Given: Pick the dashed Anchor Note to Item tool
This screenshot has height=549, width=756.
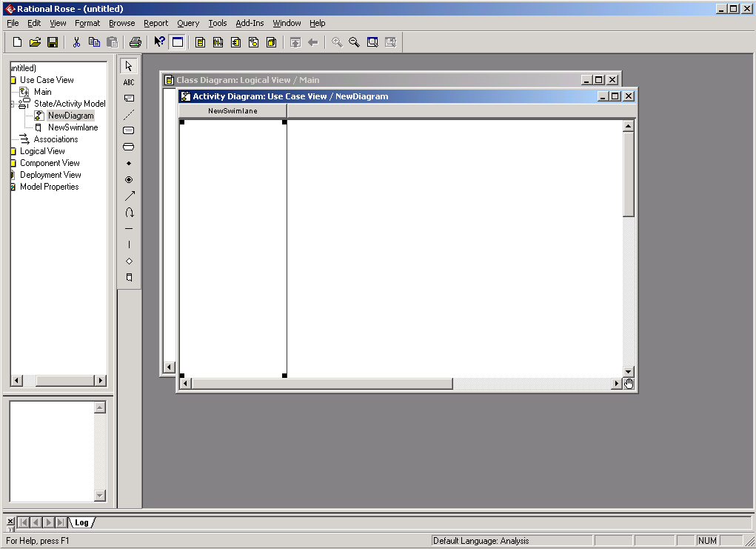Looking at the screenshot, I should 129,115.
